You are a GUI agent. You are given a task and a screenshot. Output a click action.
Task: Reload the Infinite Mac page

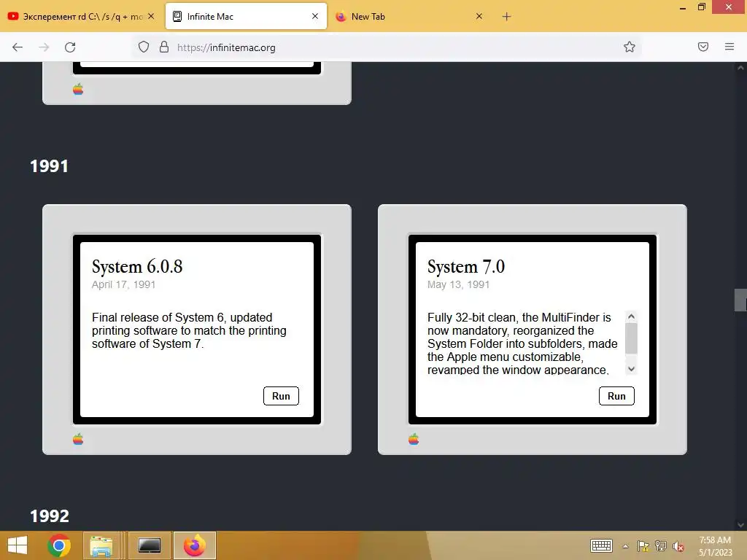70,47
